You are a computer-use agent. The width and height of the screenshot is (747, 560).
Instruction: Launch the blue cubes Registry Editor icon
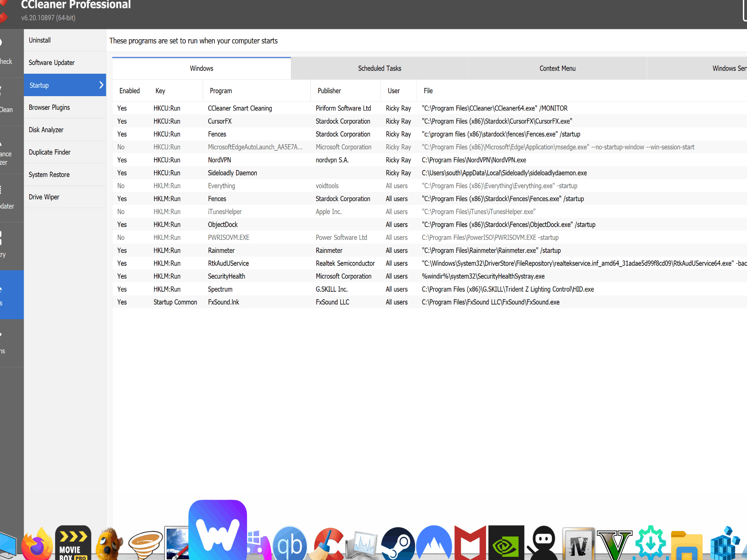[725, 544]
